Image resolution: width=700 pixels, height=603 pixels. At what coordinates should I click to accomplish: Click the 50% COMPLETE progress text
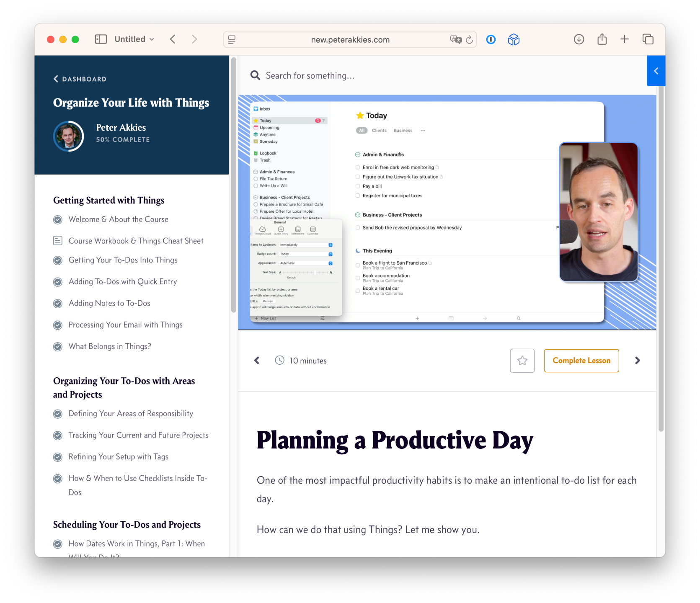pyautogui.click(x=123, y=140)
